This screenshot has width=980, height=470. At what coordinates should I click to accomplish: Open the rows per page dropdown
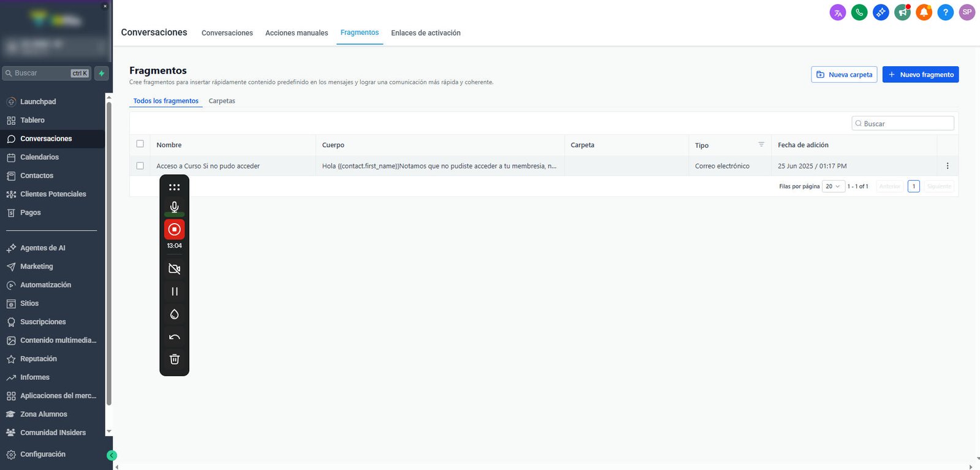(x=833, y=186)
